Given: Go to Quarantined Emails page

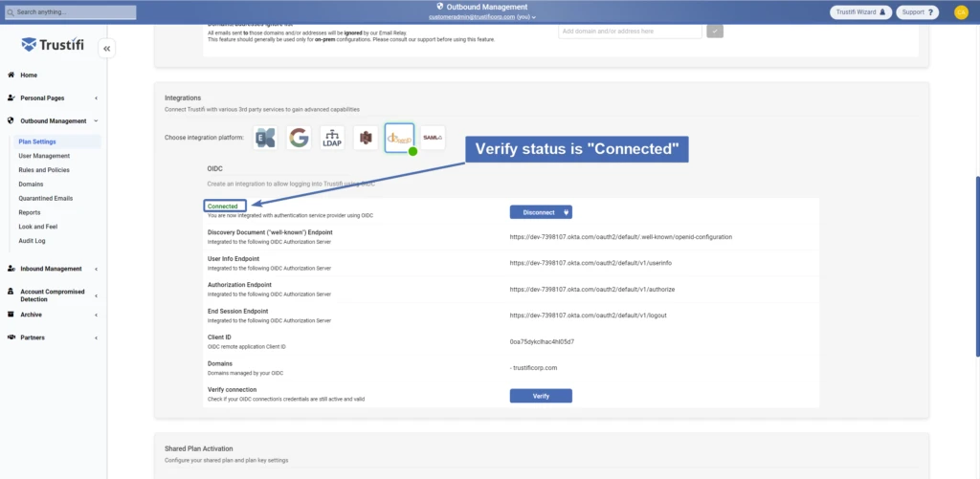Looking at the screenshot, I should [x=46, y=198].
